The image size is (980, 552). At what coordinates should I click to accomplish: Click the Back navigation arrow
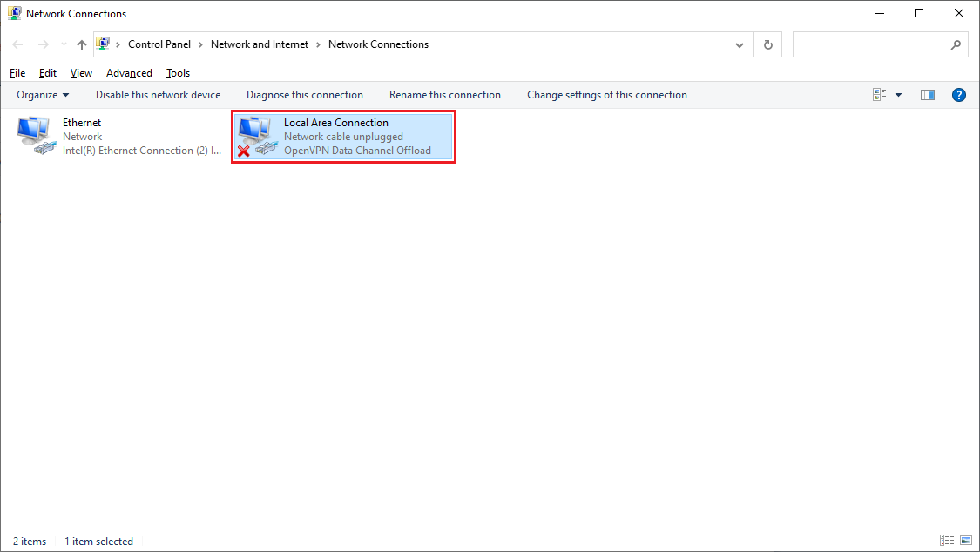(17, 44)
